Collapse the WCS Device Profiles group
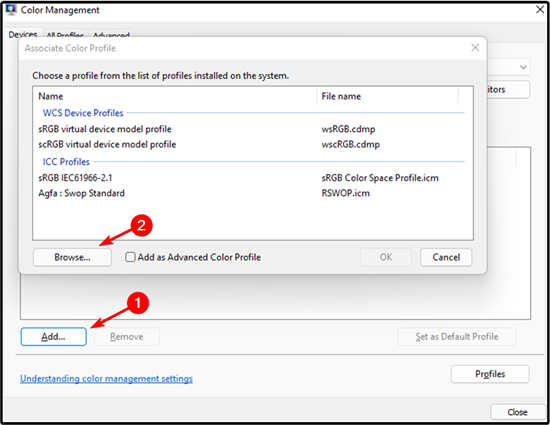550x425 pixels. tap(83, 113)
